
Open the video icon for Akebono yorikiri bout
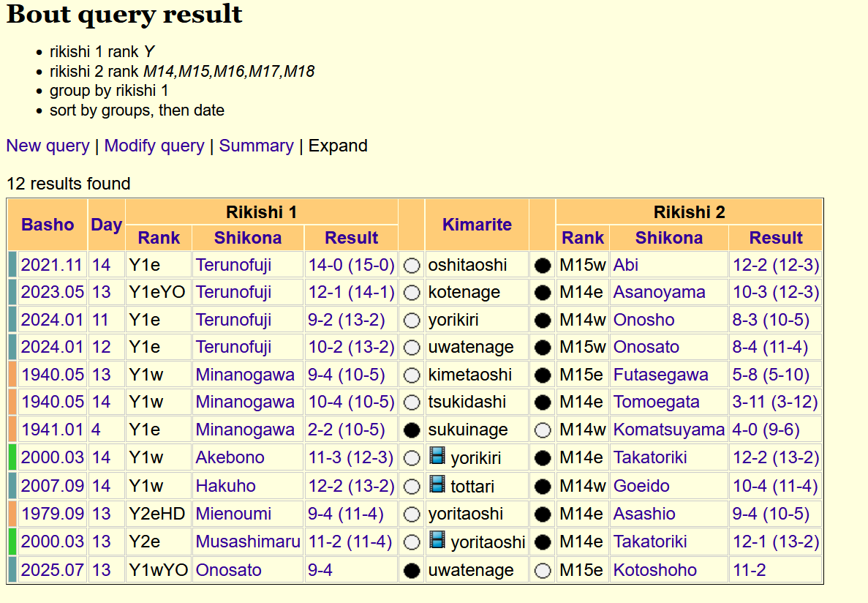click(437, 456)
